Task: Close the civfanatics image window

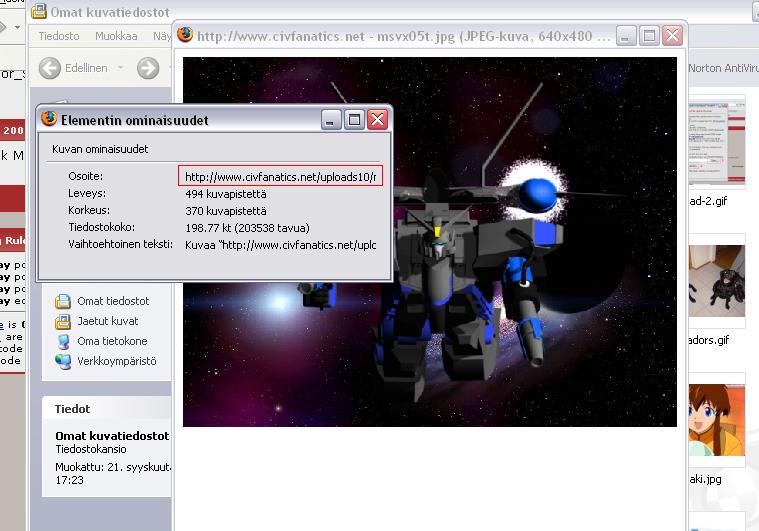Action: [672, 36]
